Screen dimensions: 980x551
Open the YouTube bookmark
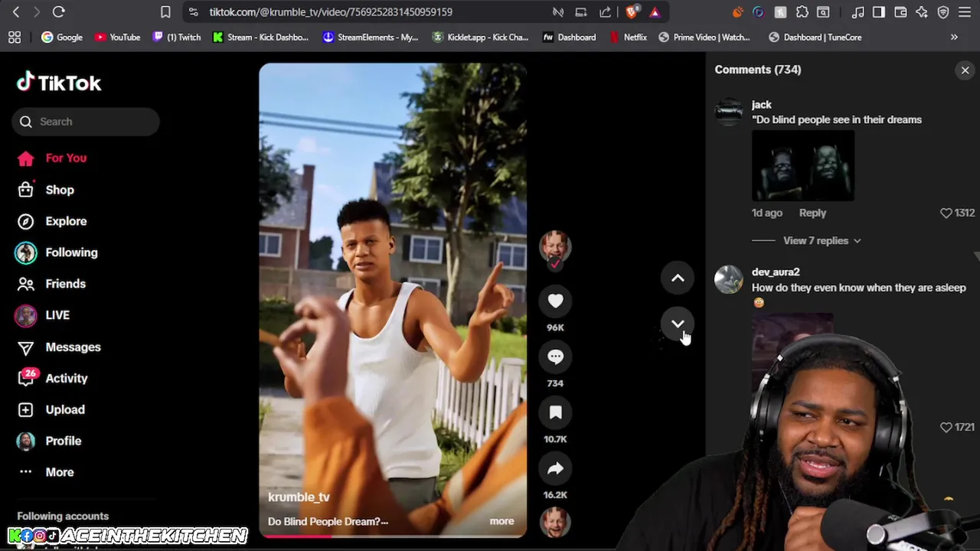tap(117, 37)
